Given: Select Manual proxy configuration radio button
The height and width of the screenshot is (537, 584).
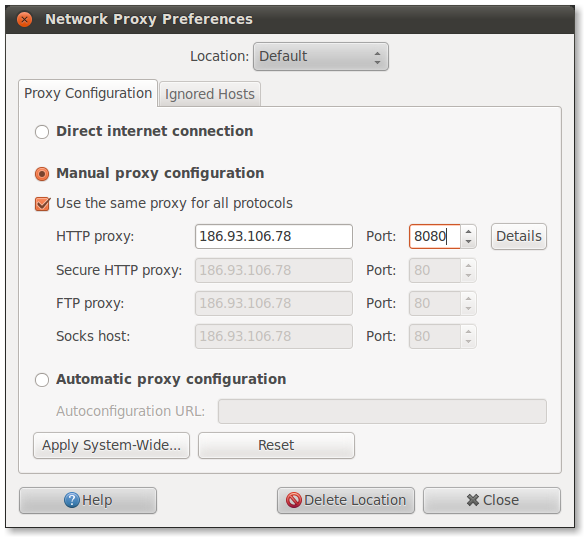Looking at the screenshot, I should [42, 174].
